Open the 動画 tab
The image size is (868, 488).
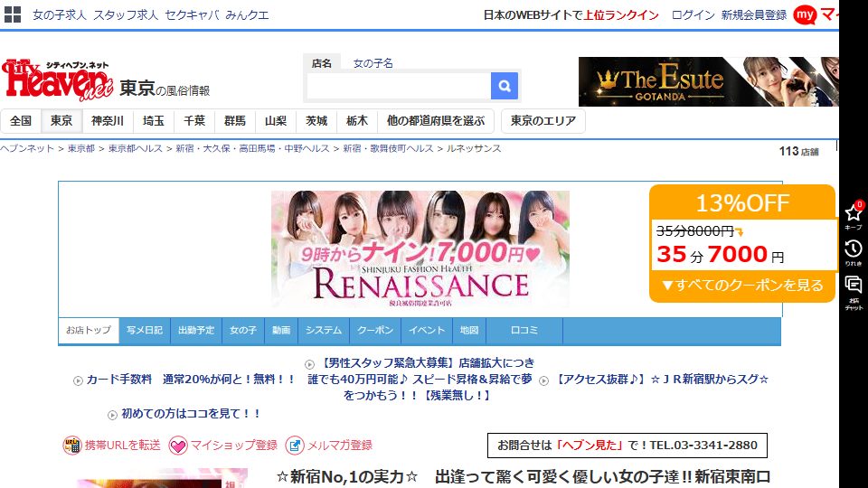[281, 331]
